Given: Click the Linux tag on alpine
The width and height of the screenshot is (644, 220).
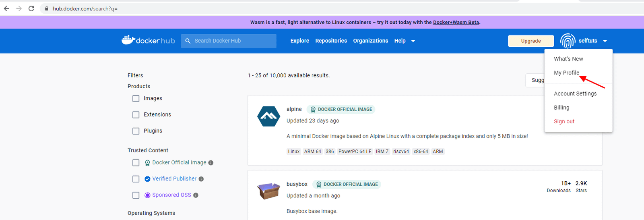Looking at the screenshot, I should coord(294,152).
